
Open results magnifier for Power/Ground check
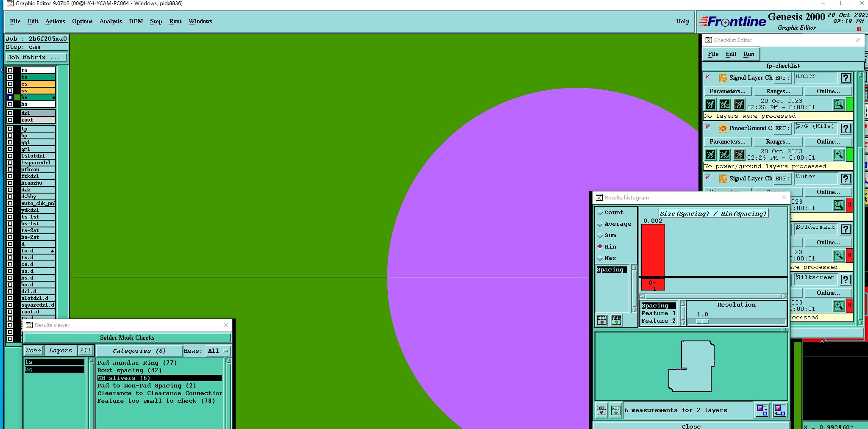pyautogui.click(x=838, y=155)
